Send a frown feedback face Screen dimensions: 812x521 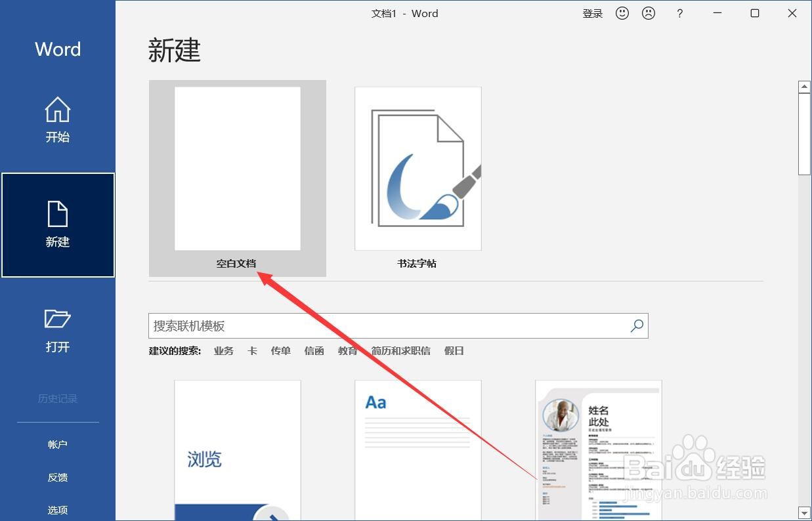click(649, 13)
